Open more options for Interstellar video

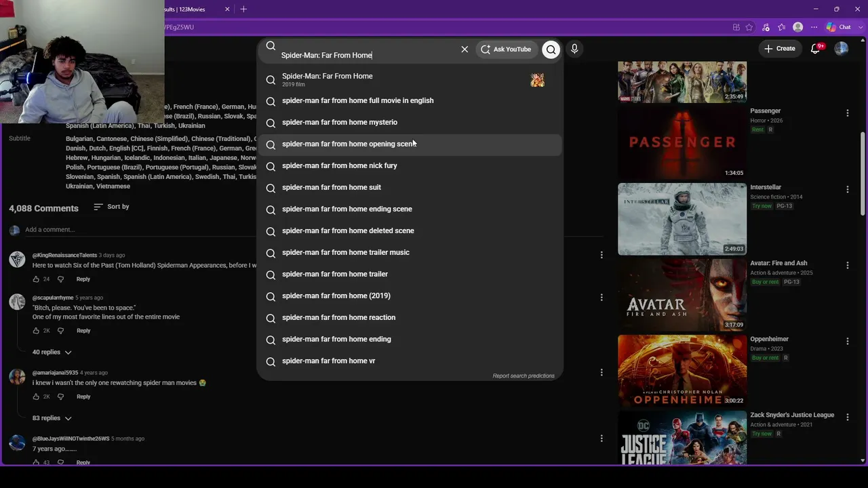click(x=847, y=190)
